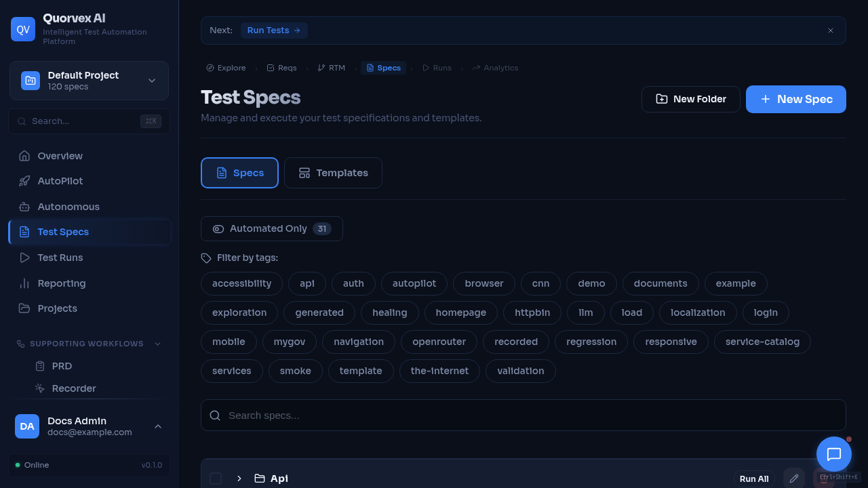
Task: Expand the Api folder chevron
Action: 239,479
